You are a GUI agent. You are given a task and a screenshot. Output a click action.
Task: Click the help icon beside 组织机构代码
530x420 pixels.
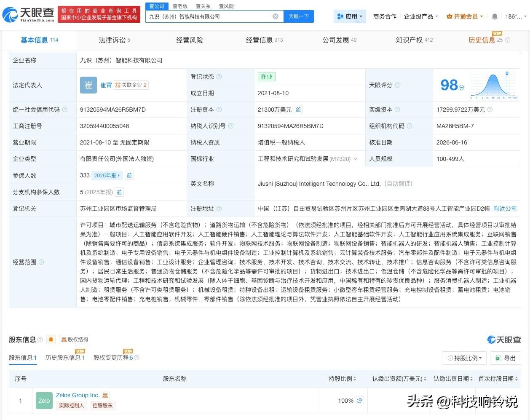(x=410, y=126)
